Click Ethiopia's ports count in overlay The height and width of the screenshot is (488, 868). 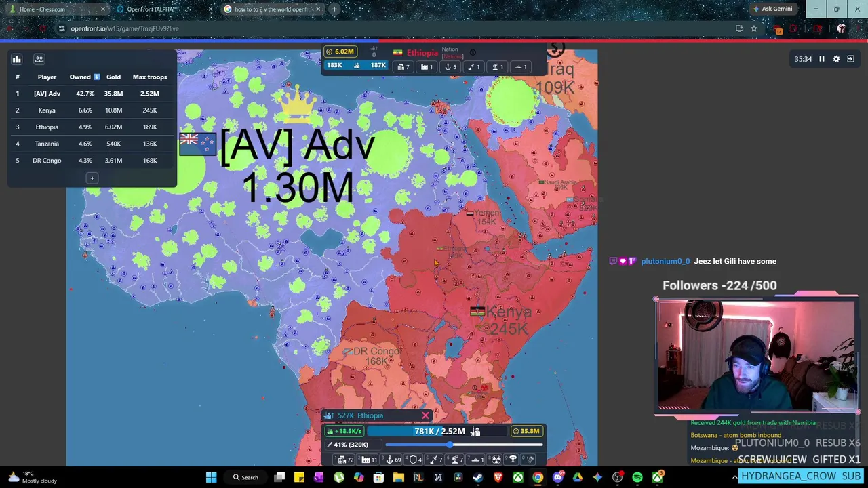[451, 67]
